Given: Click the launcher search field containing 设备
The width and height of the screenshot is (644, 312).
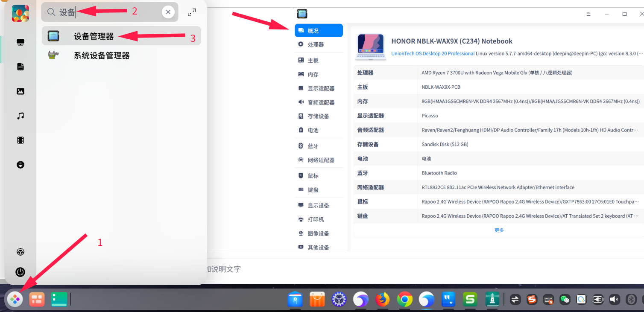Looking at the screenshot, I should (109, 12).
